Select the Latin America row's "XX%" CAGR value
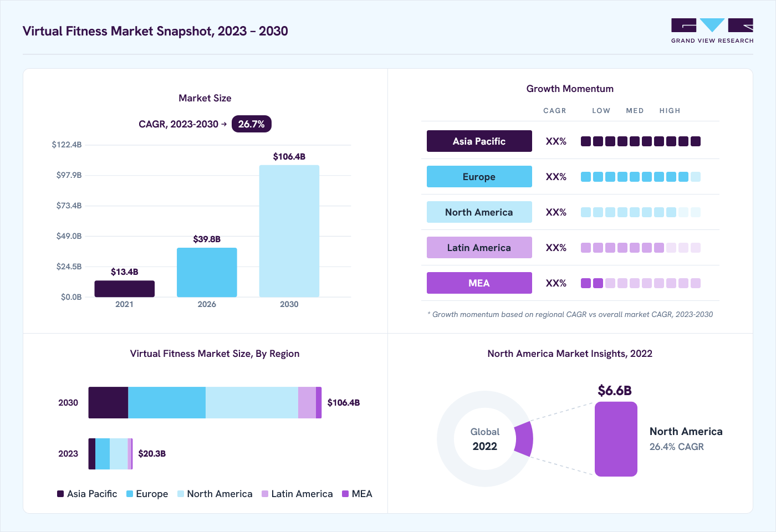This screenshot has height=532, width=776. (556, 248)
